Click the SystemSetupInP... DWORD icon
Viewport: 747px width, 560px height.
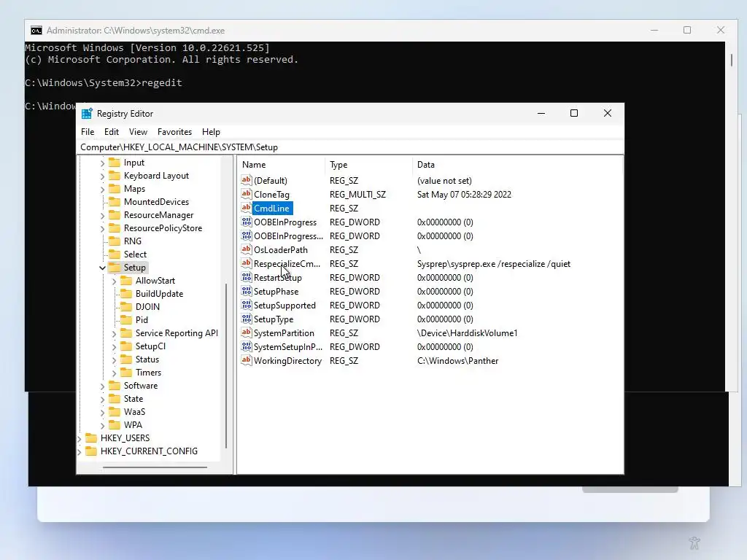(x=247, y=346)
